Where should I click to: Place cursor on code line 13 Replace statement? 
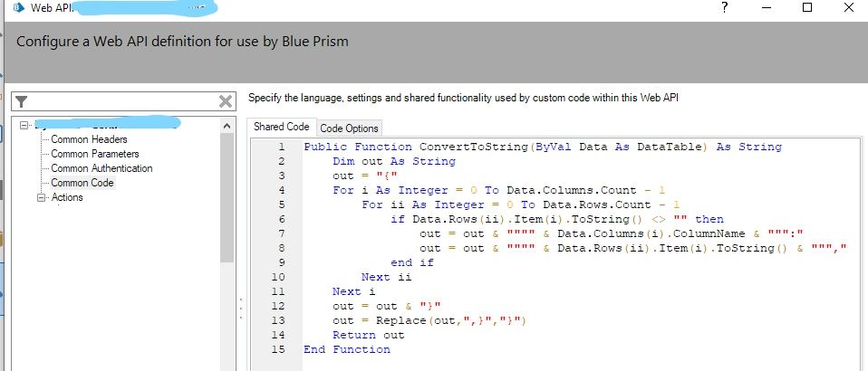[x=429, y=320]
